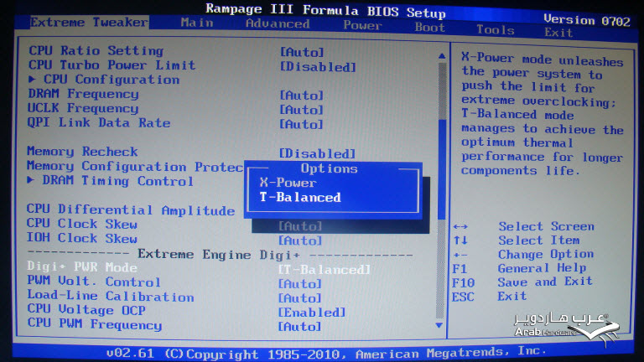Select the Digi+ PWR Mode label
This screenshot has height=362, width=644.
click(81, 266)
